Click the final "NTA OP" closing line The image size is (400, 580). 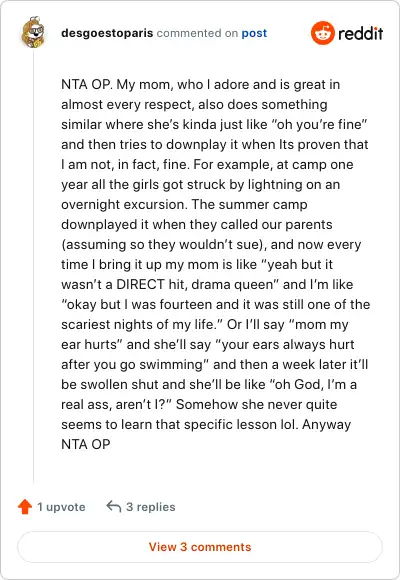tap(85, 444)
